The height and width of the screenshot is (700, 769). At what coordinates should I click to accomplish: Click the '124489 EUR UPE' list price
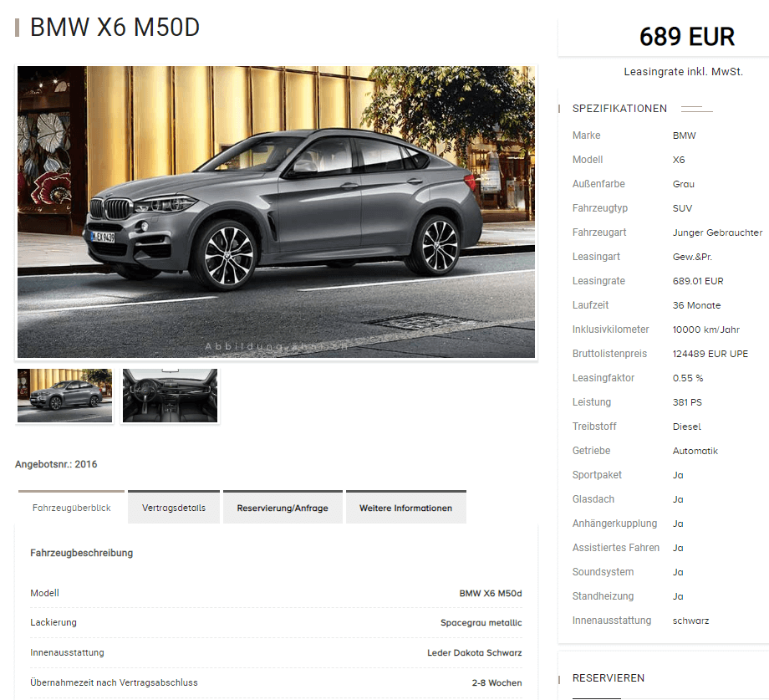[710, 354]
